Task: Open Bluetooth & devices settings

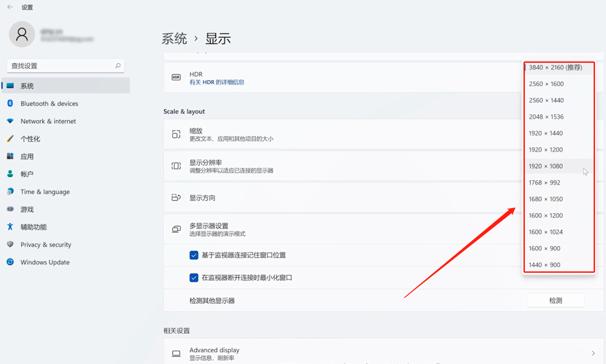Action: 49,104
